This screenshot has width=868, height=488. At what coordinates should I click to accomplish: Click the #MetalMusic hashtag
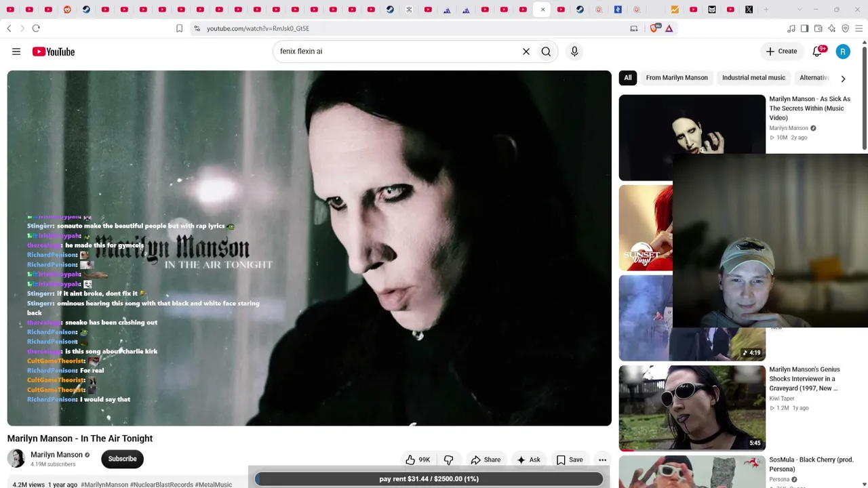click(214, 485)
